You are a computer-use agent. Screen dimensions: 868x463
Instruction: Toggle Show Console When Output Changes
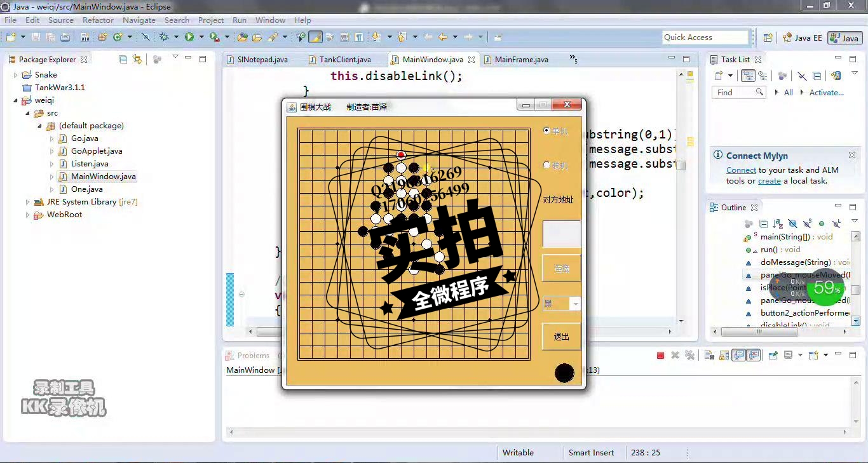coord(739,356)
